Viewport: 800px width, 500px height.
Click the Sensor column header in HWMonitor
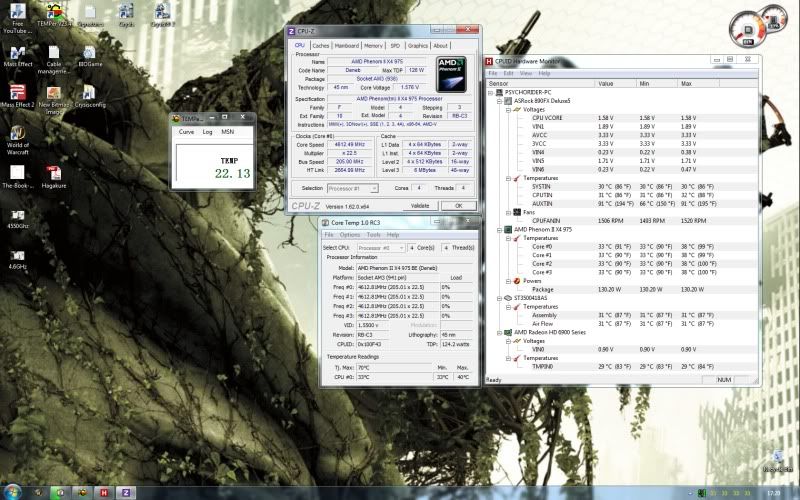tap(540, 83)
